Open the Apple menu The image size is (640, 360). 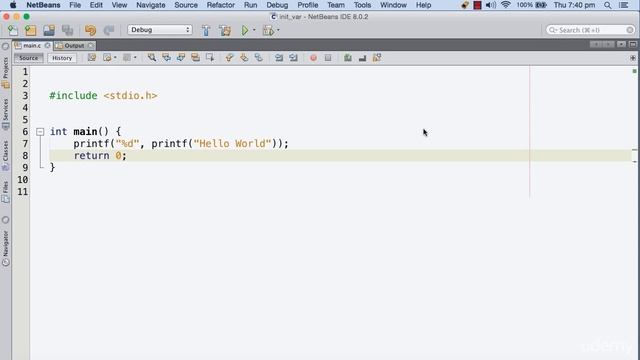point(13,5)
